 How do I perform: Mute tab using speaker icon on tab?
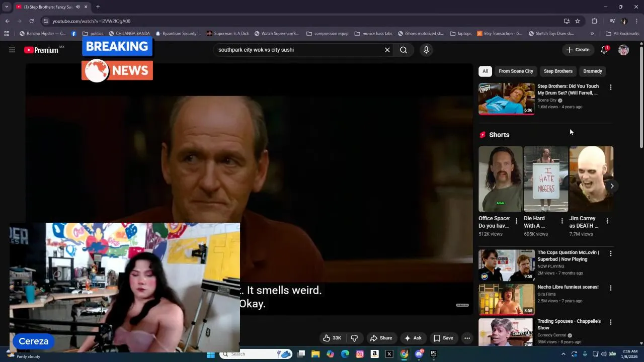pyautogui.click(x=77, y=7)
